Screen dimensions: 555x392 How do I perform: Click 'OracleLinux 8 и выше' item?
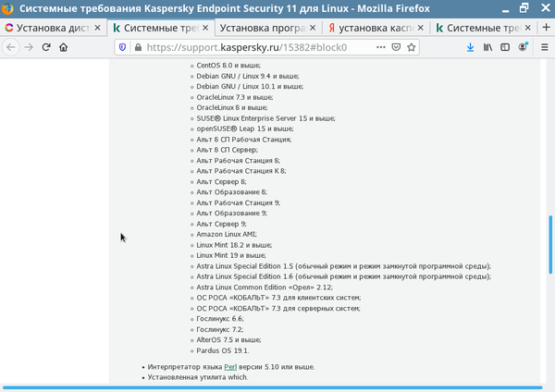[x=232, y=107]
